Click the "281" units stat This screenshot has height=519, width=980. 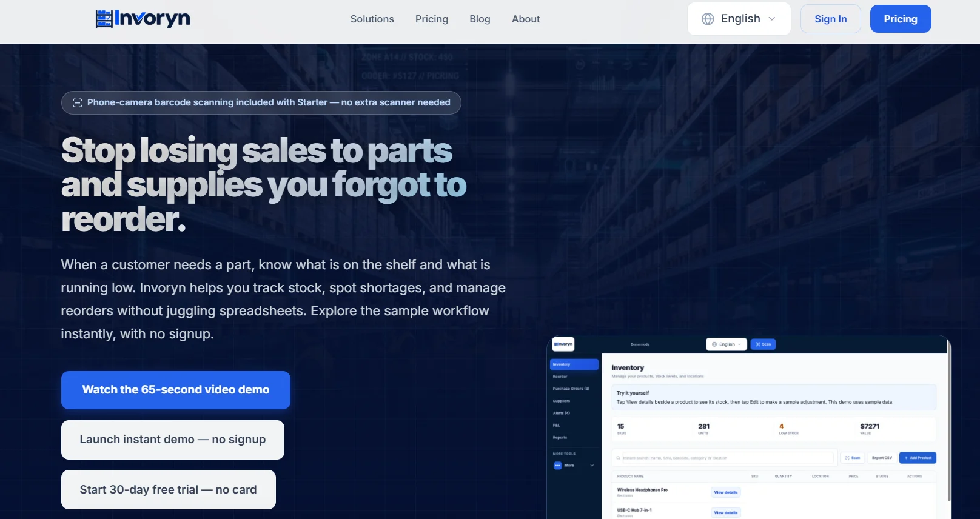(704, 426)
